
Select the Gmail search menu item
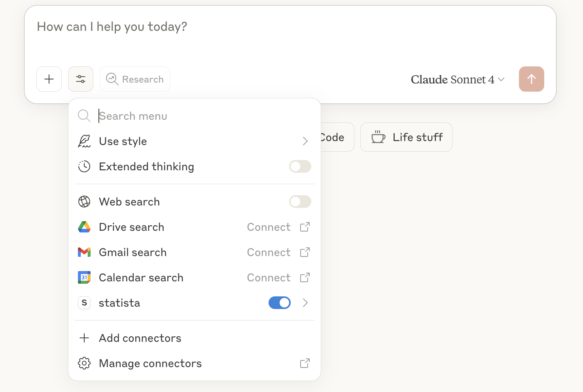coord(195,252)
